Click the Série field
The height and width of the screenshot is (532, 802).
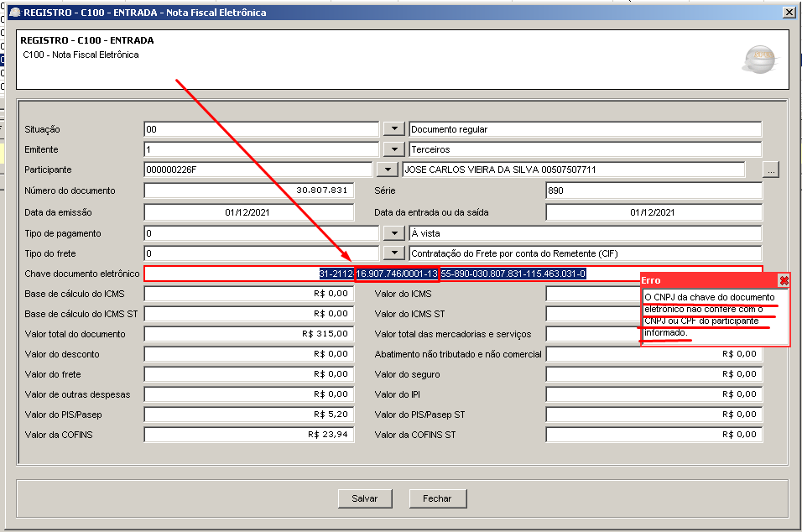pyautogui.click(x=654, y=190)
